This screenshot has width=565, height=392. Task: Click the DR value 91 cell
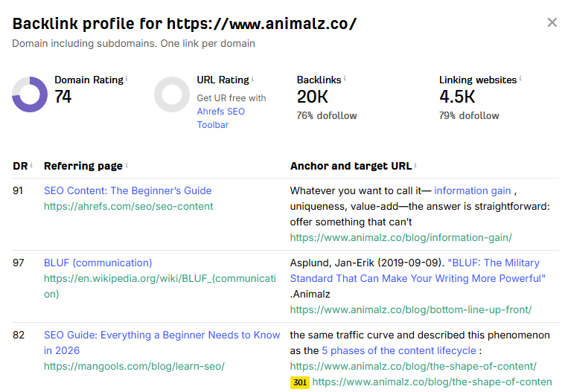(x=18, y=190)
